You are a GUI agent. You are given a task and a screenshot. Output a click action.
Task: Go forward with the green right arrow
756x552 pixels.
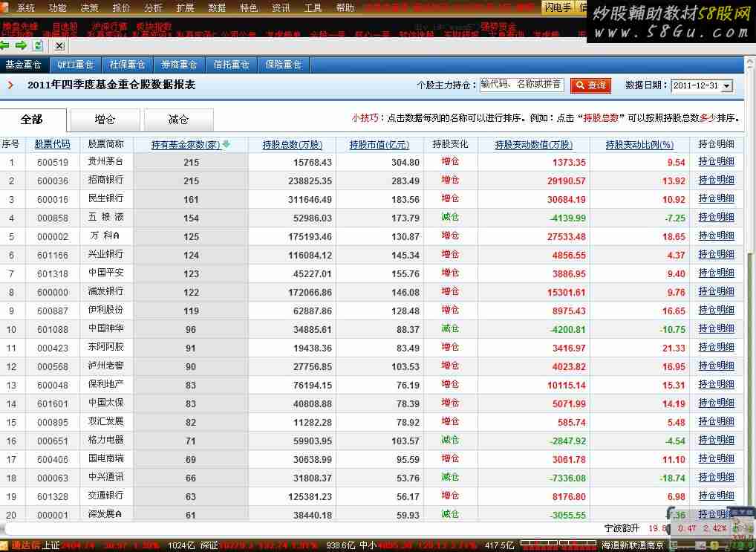point(21,45)
